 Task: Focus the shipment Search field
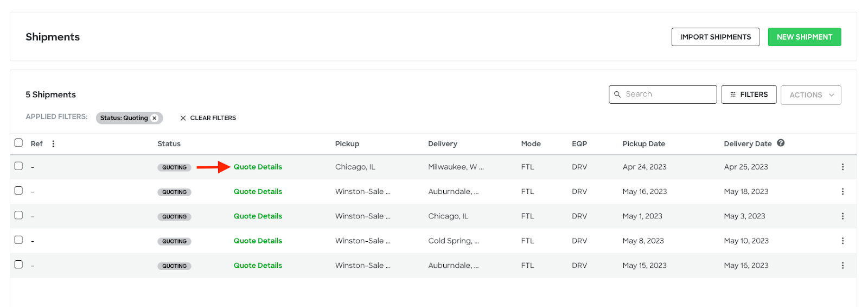(x=663, y=95)
